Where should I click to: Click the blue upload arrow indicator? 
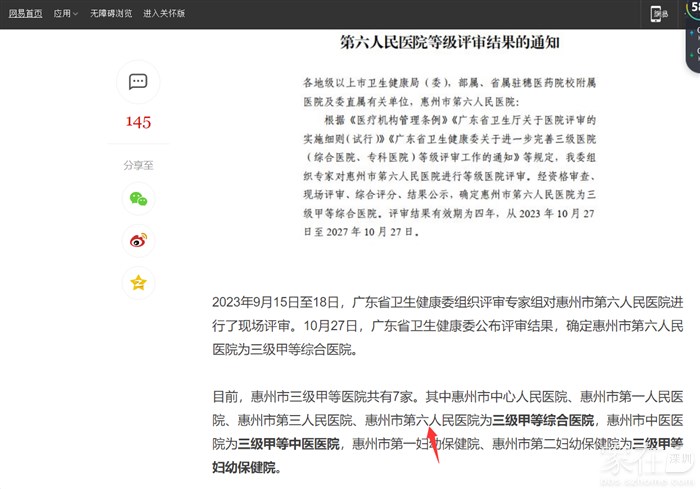click(x=692, y=32)
